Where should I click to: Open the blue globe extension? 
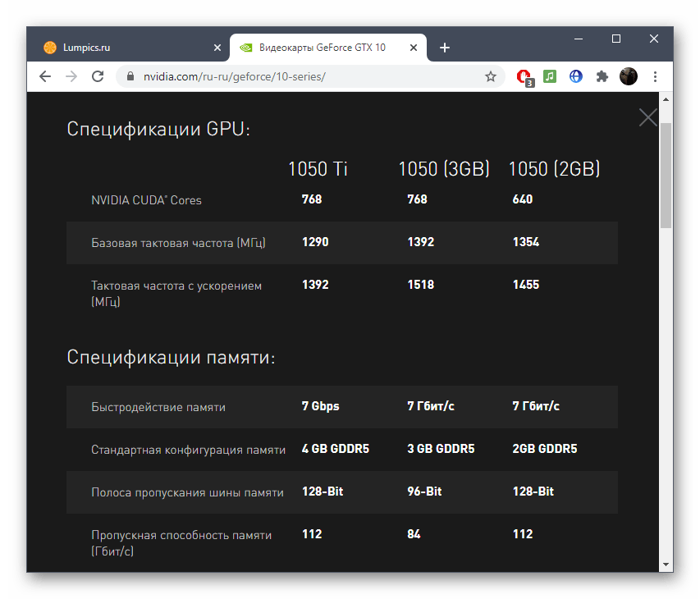coord(576,76)
